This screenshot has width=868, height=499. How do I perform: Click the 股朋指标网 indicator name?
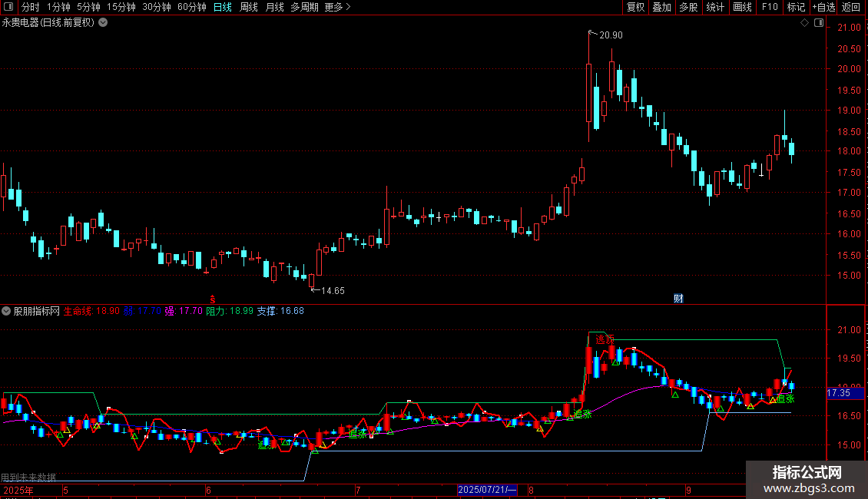37,311
